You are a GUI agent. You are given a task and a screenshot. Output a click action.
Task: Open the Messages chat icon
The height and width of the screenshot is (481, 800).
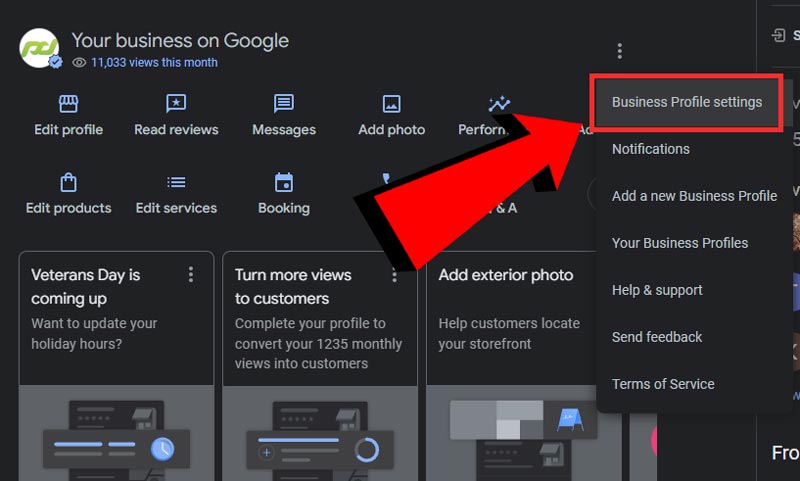click(x=284, y=104)
